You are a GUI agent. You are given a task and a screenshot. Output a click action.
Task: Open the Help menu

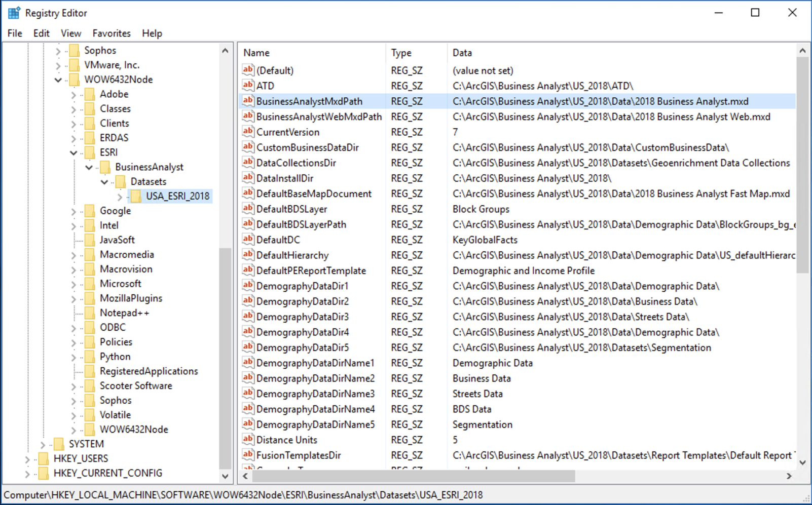coord(152,33)
